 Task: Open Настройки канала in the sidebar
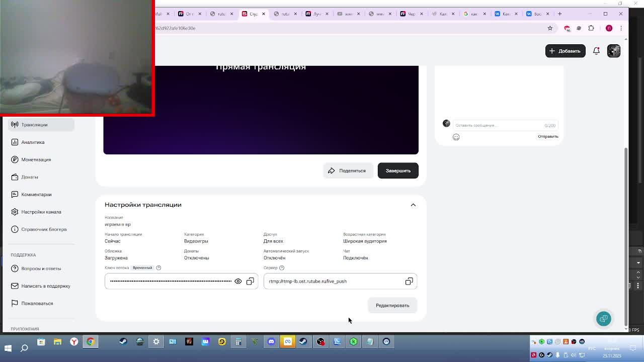tap(41, 212)
